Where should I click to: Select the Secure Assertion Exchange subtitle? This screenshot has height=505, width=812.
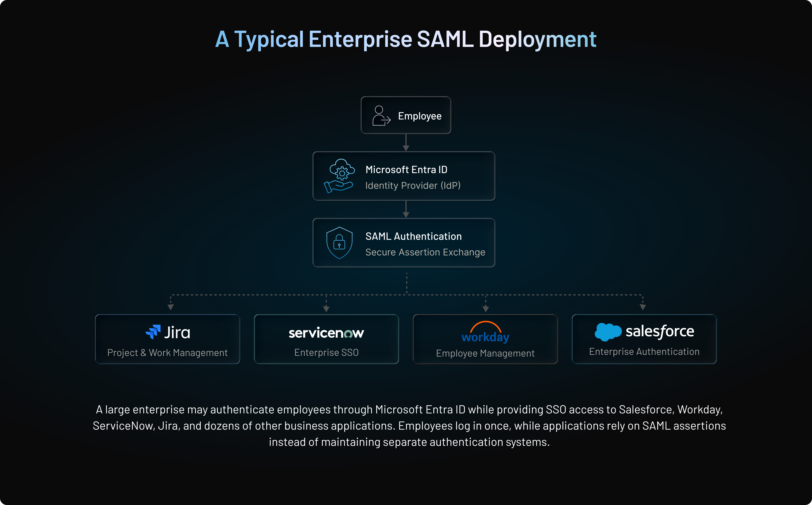[x=425, y=252]
